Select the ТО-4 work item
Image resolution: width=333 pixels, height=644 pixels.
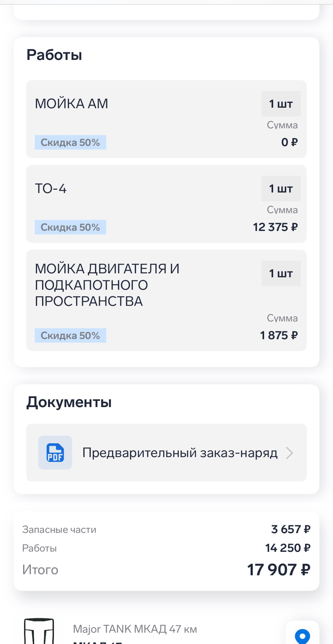tap(51, 189)
